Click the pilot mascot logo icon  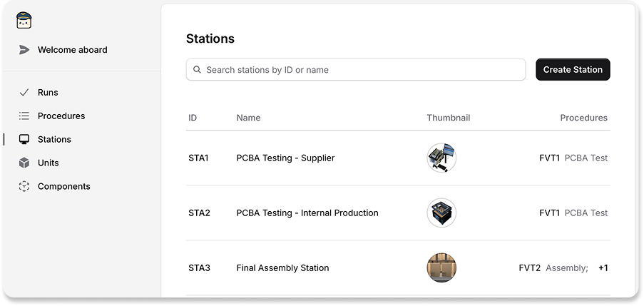point(24,20)
